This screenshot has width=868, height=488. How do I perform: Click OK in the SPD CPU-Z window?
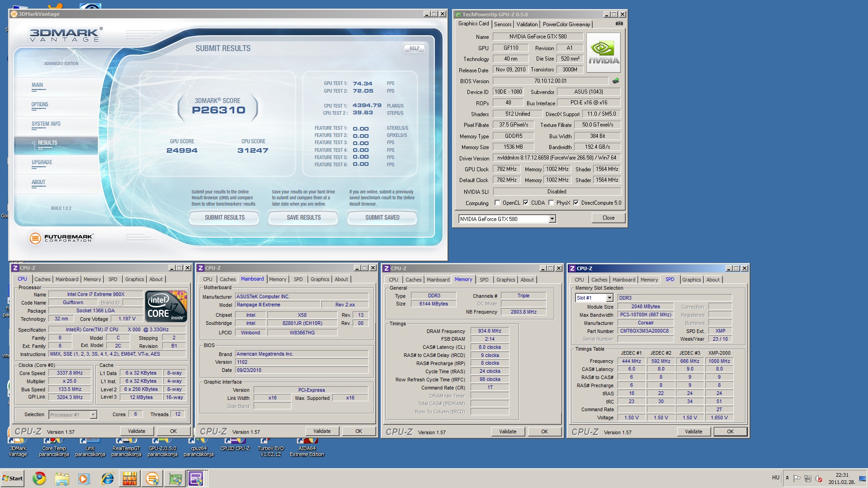[730, 432]
